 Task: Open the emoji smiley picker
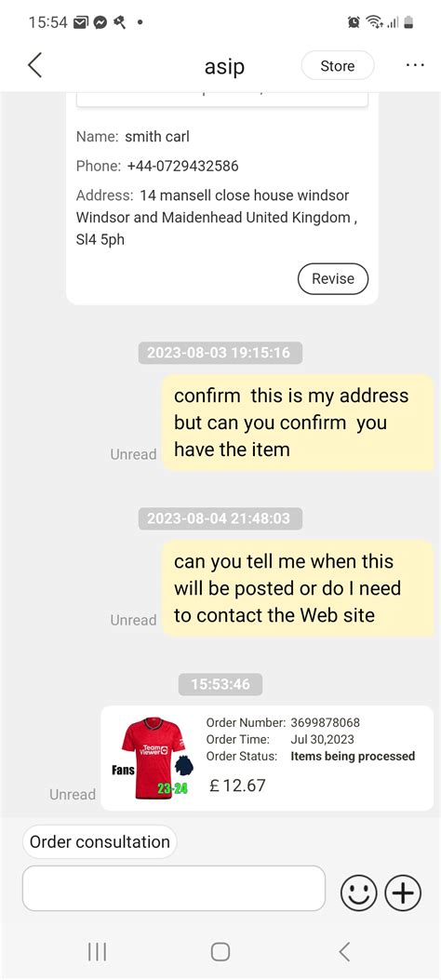tap(358, 892)
